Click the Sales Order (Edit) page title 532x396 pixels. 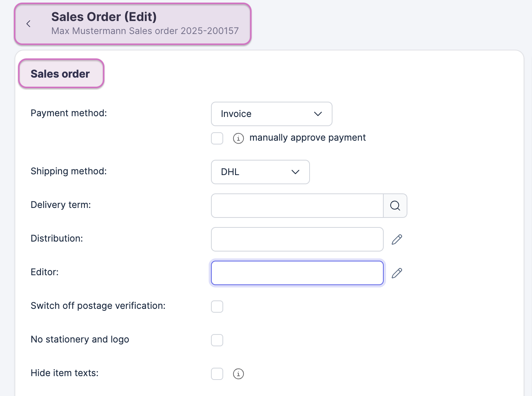click(104, 17)
